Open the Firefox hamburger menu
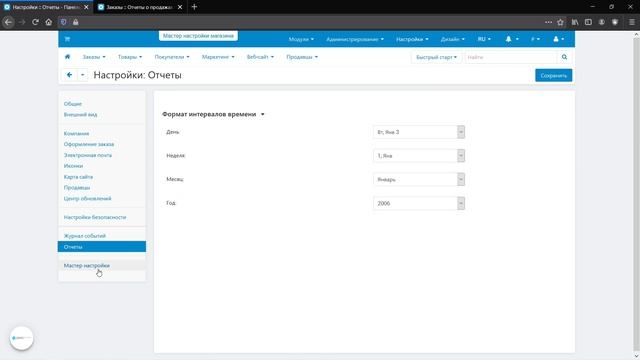The height and width of the screenshot is (360, 640). pos(631,22)
